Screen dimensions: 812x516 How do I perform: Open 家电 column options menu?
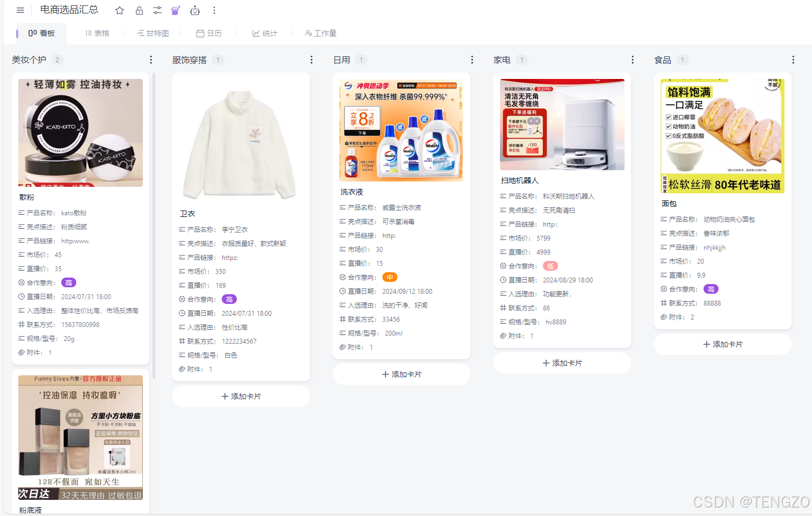click(x=633, y=60)
